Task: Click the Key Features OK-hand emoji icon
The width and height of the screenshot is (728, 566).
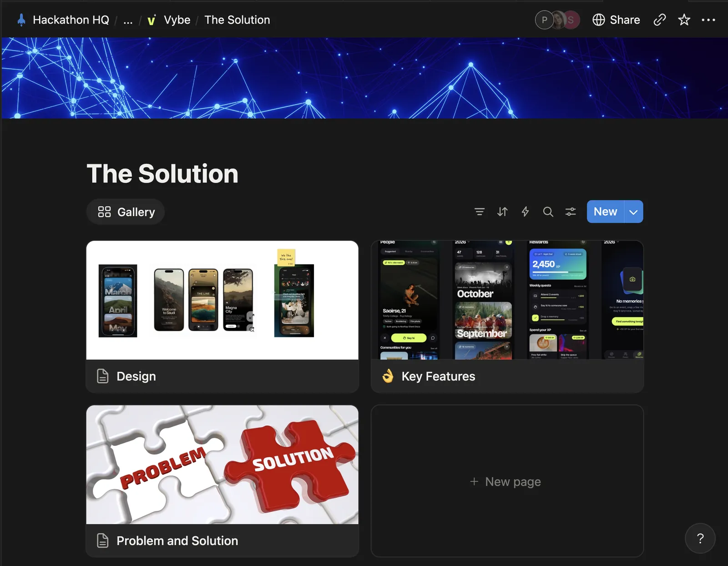Action: [388, 376]
